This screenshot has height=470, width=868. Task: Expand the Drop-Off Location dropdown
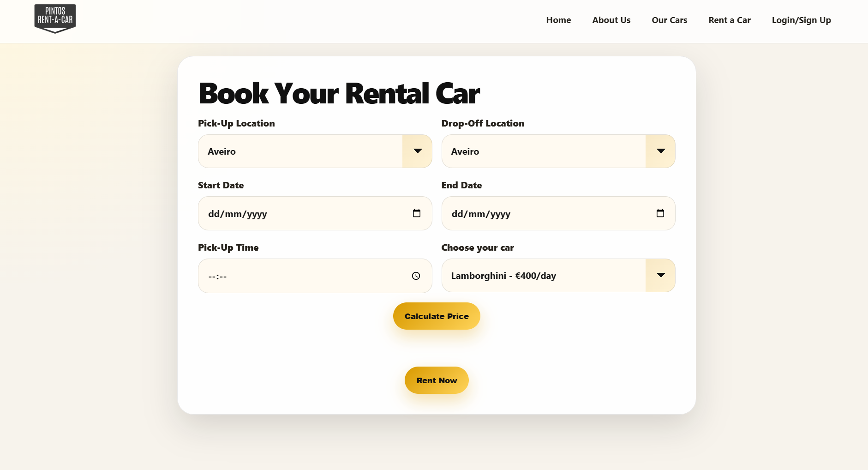click(x=558, y=151)
